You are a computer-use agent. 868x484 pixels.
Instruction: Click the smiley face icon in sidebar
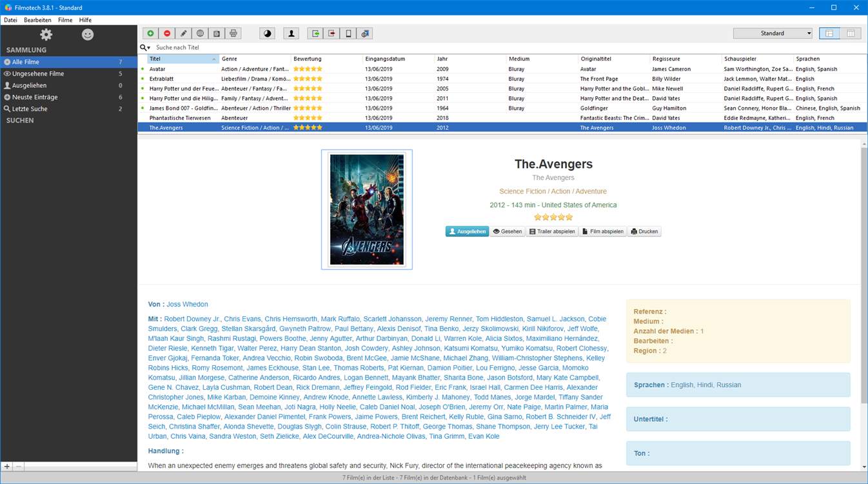pyautogui.click(x=88, y=35)
